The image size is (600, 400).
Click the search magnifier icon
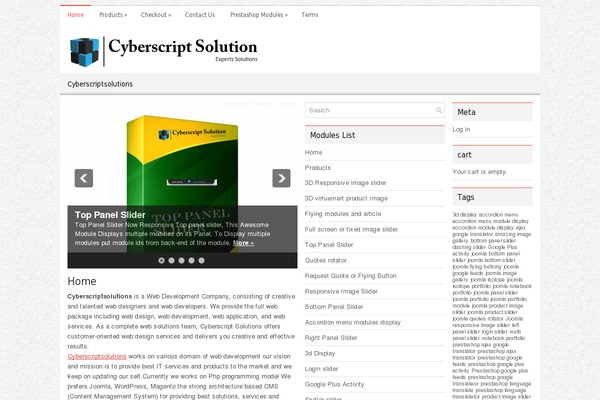click(x=439, y=110)
